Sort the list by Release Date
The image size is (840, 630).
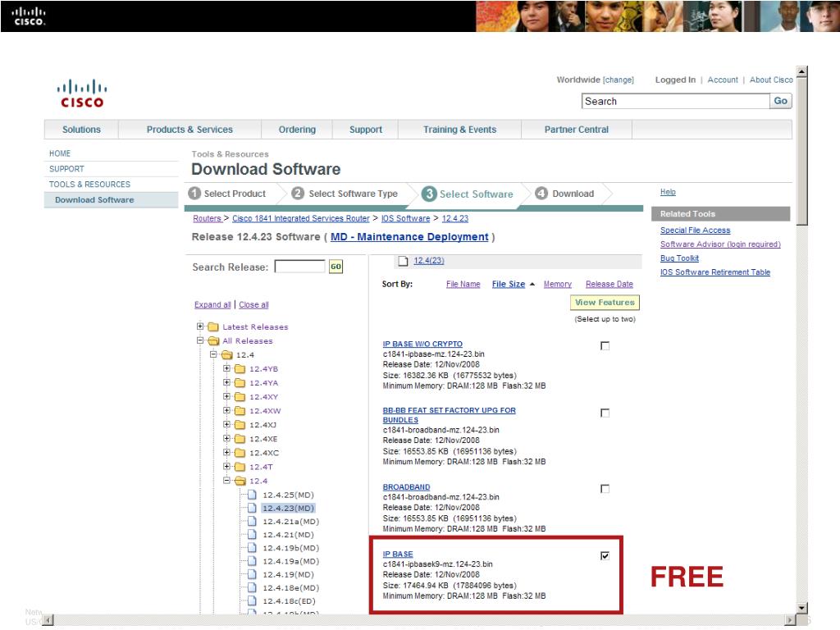coord(609,284)
